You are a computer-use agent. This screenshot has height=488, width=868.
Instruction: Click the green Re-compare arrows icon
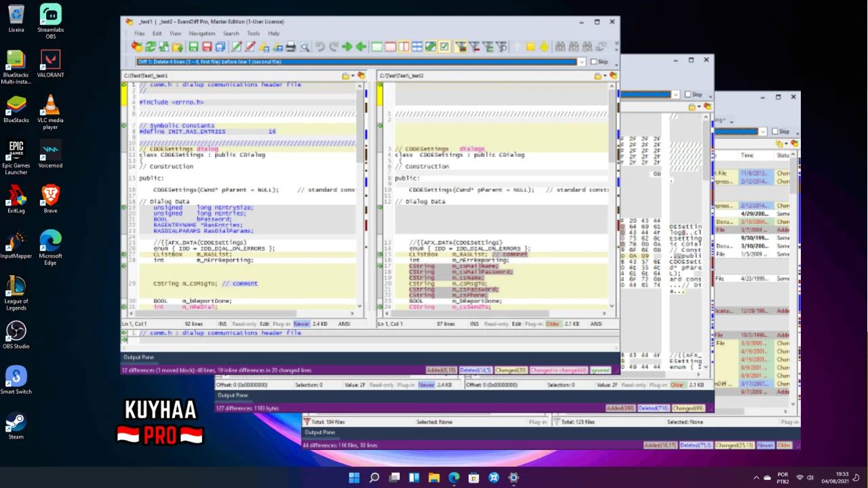pyautogui.click(x=151, y=47)
